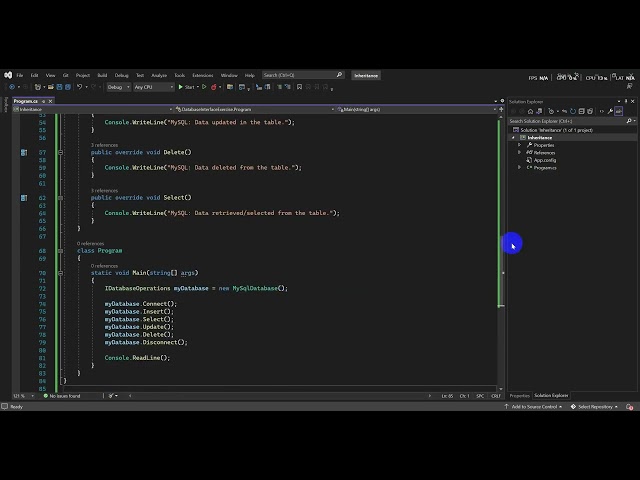This screenshot has width=640, height=480.
Task: Collapse the Inheritance project node
Action: point(513,138)
